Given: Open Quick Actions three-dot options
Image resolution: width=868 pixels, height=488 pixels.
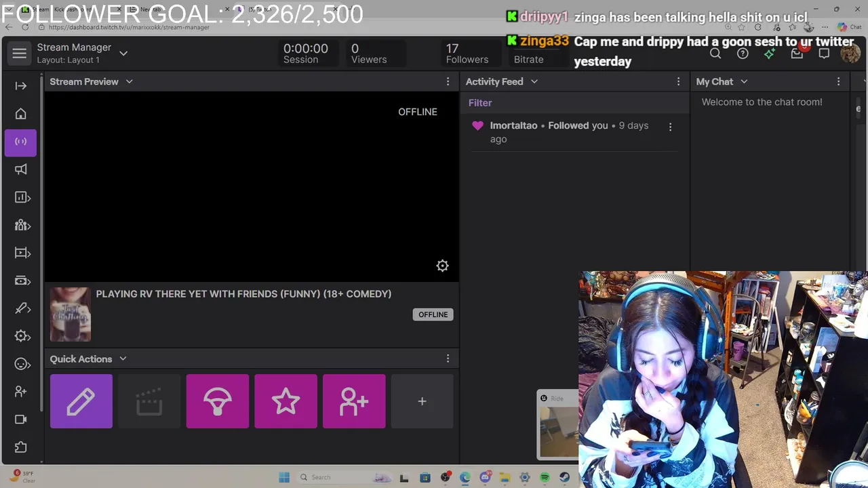Looking at the screenshot, I should click(448, 359).
